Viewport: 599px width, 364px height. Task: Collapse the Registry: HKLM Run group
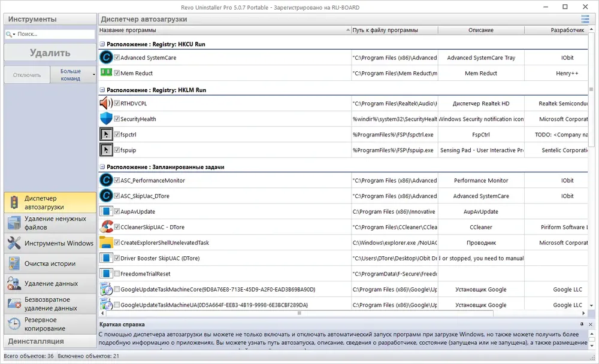[102, 90]
